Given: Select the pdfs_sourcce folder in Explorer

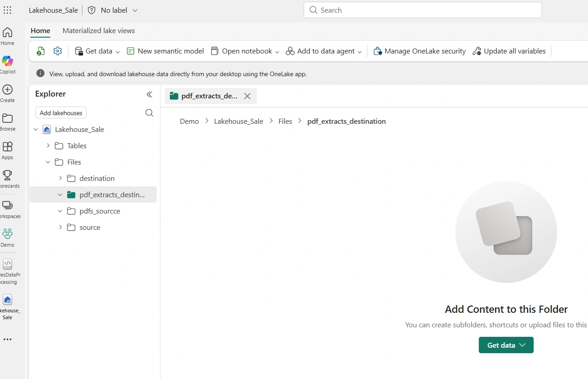Looking at the screenshot, I should 100,211.
